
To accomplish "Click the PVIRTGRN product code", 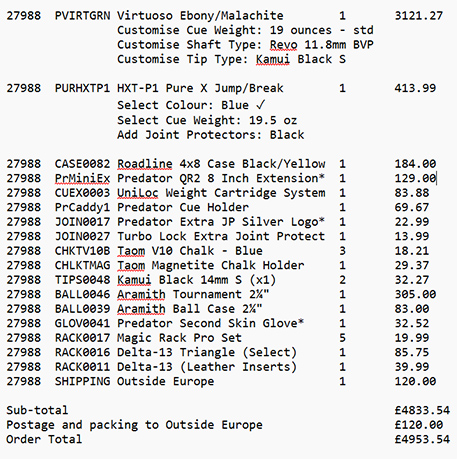I will tap(82, 16).
